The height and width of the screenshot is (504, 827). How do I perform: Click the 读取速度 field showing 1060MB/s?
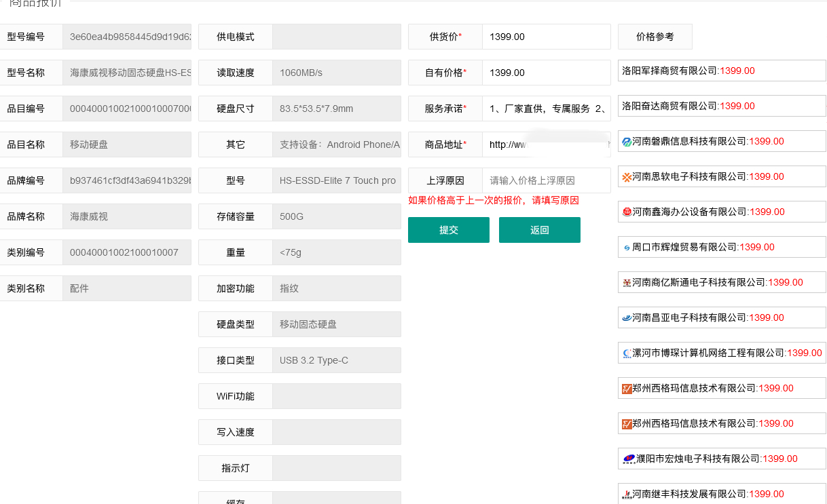click(337, 73)
